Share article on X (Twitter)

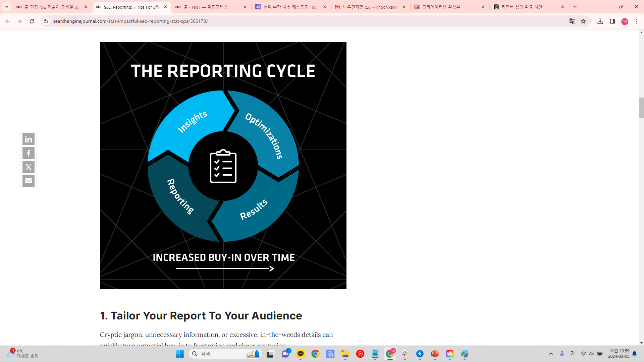pos(29,167)
